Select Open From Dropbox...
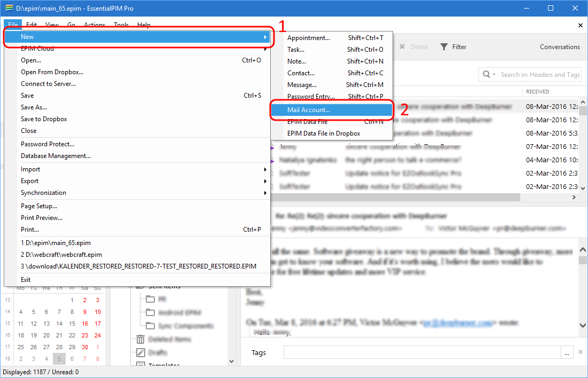This screenshot has width=588, height=378. [137, 72]
